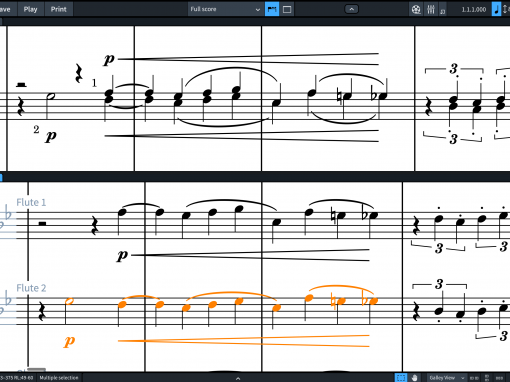Expand the bottom panel chevron
The width and height of the screenshot is (510, 382).
click(x=238, y=378)
